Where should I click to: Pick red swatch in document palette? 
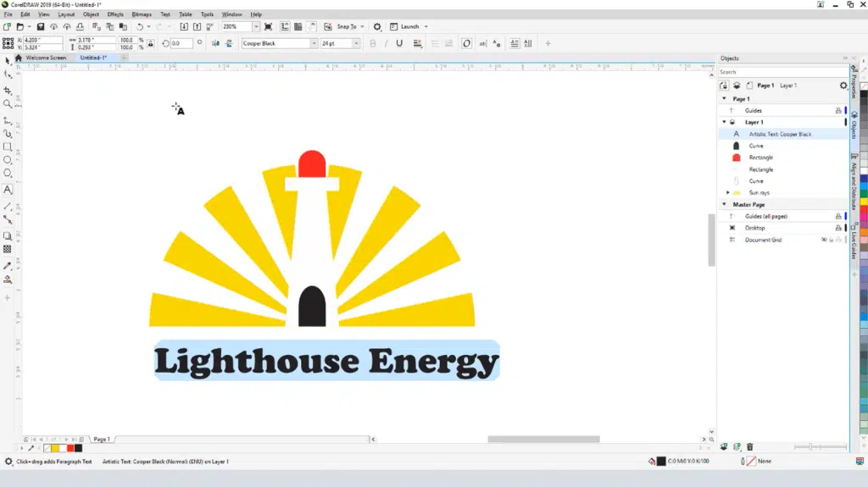pyautogui.click(x=70, y=448)
